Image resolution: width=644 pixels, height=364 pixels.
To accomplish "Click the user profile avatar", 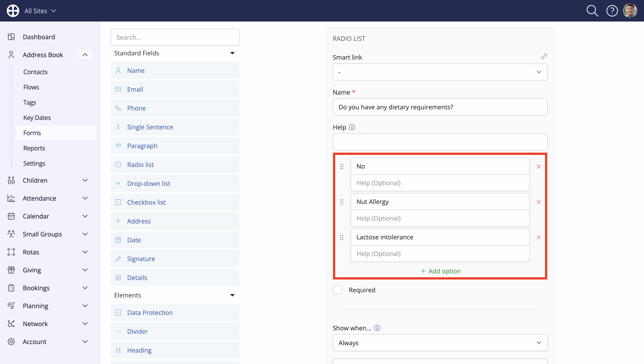I will pyautogui.click(x=630, y=11).
